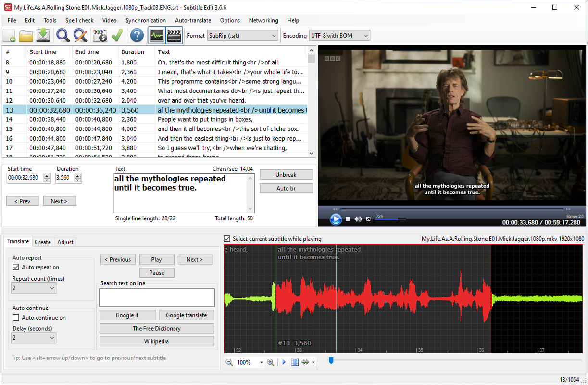Click the Unbreak button
Screen dimensions: 588x385
pos(286,175)
